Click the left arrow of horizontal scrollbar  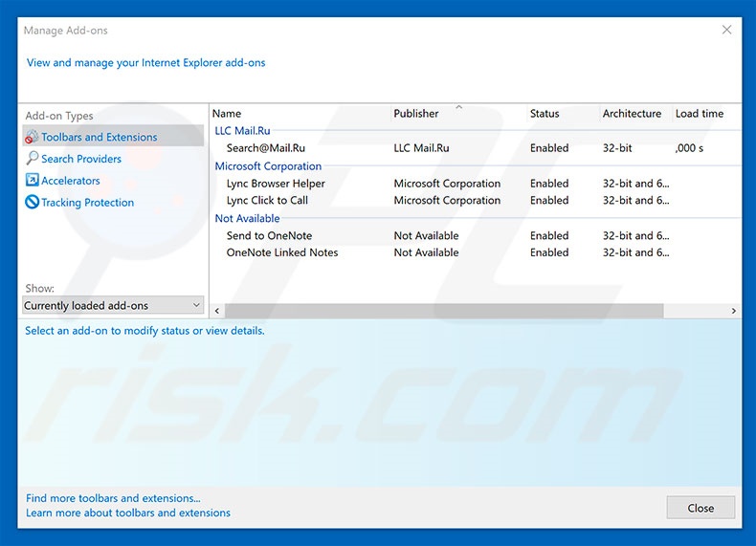(217, 311)
